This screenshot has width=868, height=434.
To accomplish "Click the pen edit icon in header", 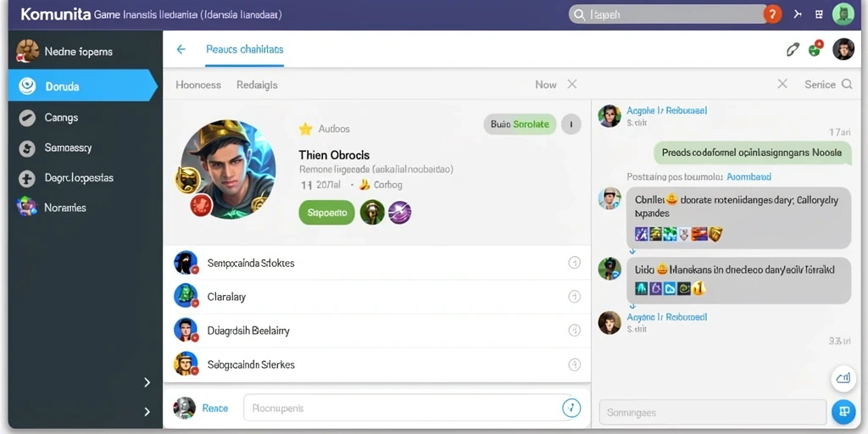I will [x=793, y=49].
